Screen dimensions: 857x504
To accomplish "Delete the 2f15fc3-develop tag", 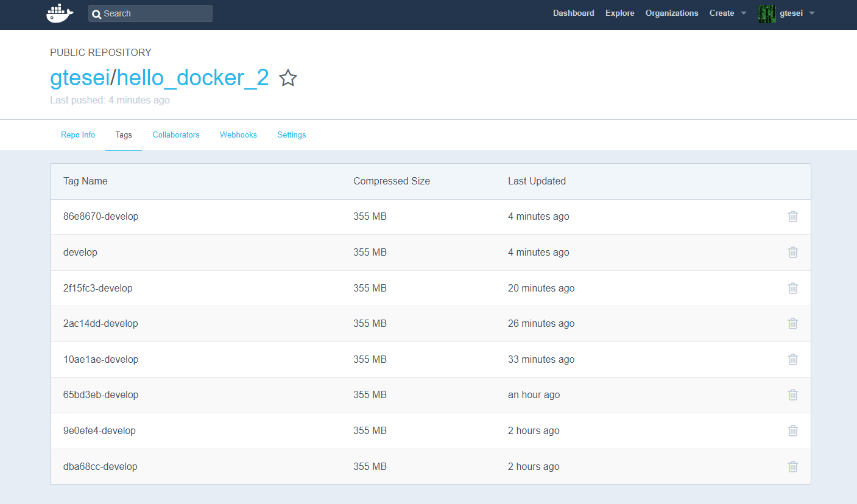I will point(792,288).
